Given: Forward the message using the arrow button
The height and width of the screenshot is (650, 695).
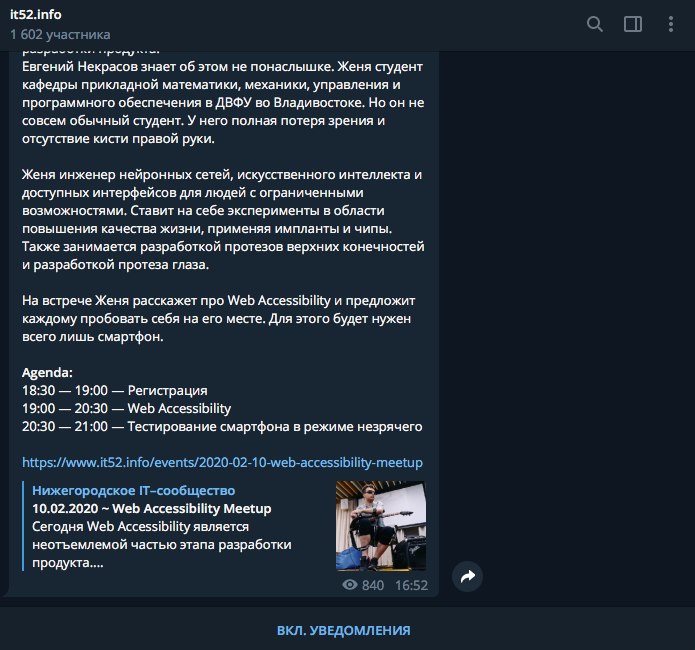Looking at the screenshot, I should pos(467,576).
